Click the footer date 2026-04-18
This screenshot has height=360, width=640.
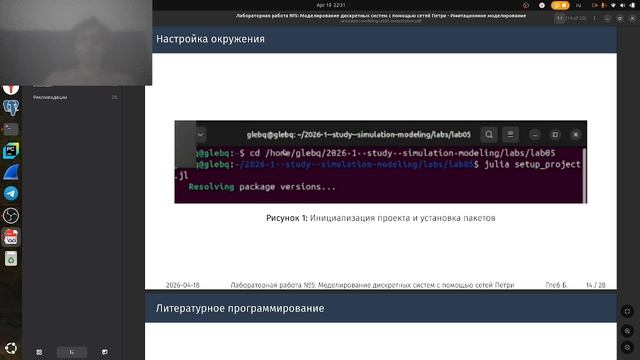(x=182, y=285)
